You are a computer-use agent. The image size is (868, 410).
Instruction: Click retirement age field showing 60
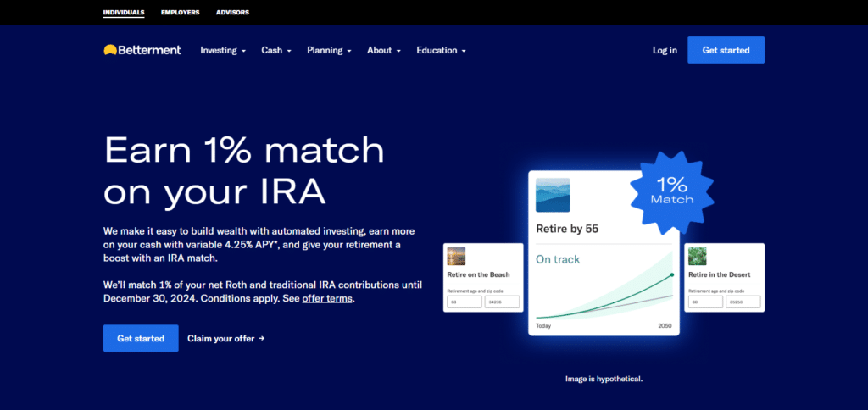705,302
